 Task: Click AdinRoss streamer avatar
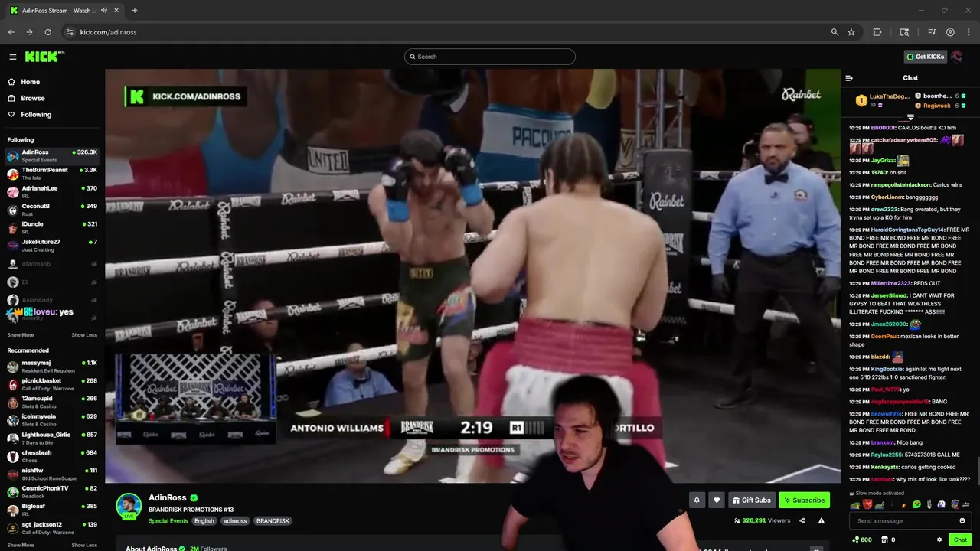pyautogui.click(x=129, y=507)
